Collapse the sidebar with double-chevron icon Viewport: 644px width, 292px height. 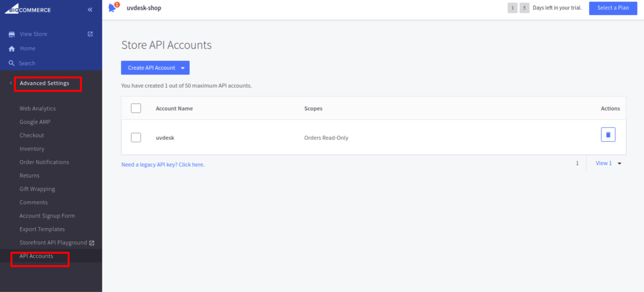pos(90,9)
